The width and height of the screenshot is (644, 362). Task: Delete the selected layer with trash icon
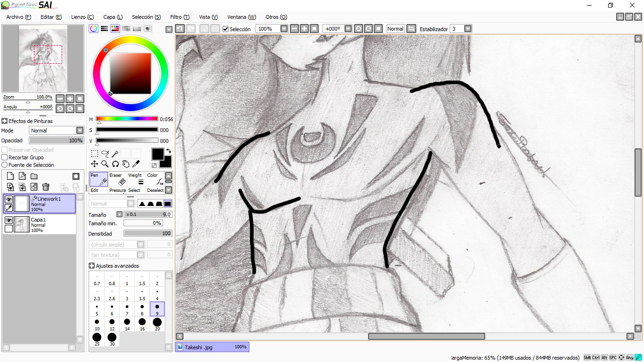(46, 187)
